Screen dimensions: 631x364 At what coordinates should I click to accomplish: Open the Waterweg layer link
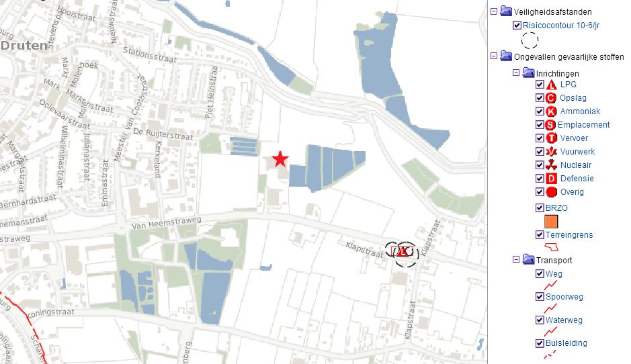point(564,320)
